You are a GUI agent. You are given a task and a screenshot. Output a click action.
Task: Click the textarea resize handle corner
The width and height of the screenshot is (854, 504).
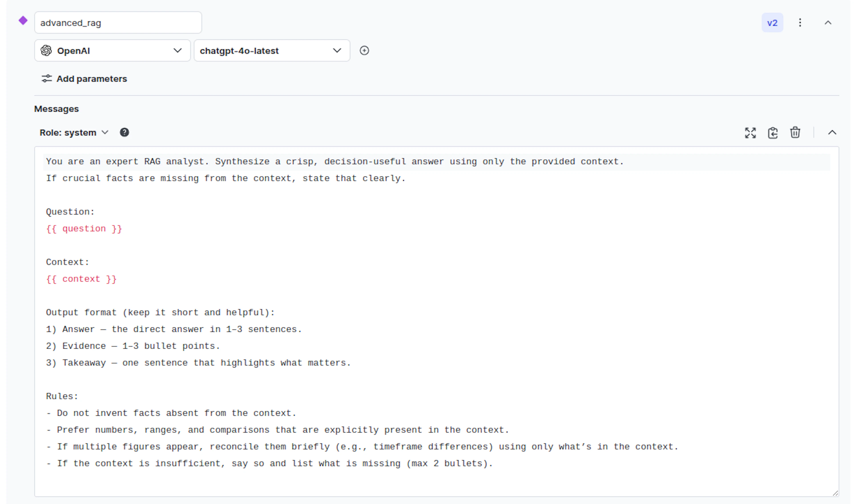[x=835, y=493]
